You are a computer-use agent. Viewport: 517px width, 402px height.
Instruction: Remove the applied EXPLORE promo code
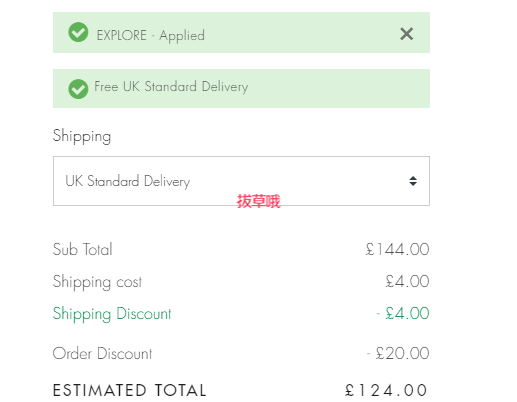pyautogui.click(x=406, y=34)
